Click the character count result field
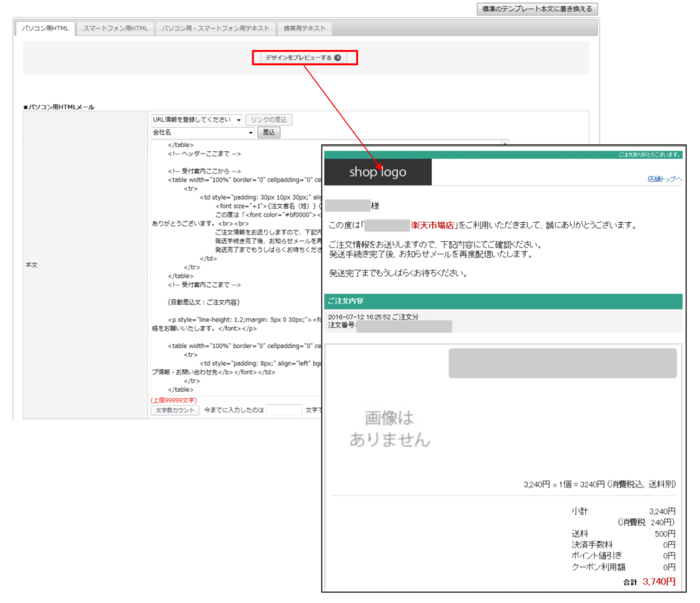This screenshot has width=700, height=603. (x=284, y=410)
